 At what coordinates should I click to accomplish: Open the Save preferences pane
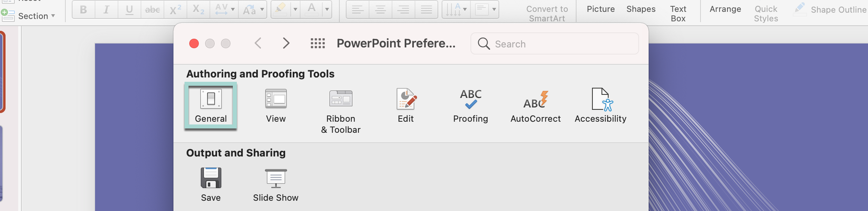[211, 184]
